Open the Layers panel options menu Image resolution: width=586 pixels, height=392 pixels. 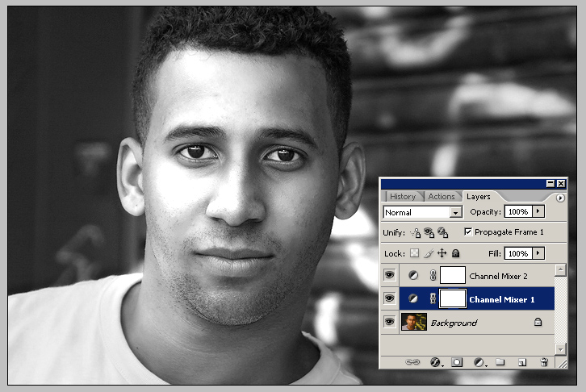point(560,198)
